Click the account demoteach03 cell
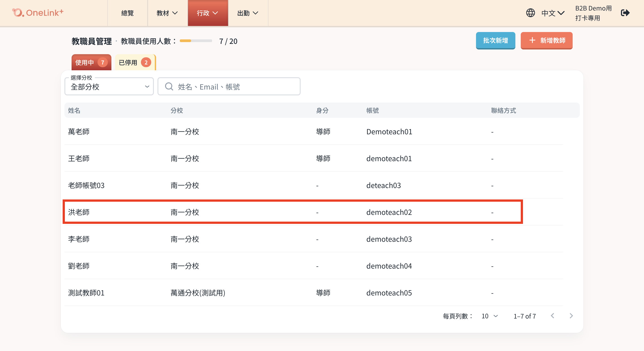The width and height of the screenshot is (644, 351). click(389, 239)
